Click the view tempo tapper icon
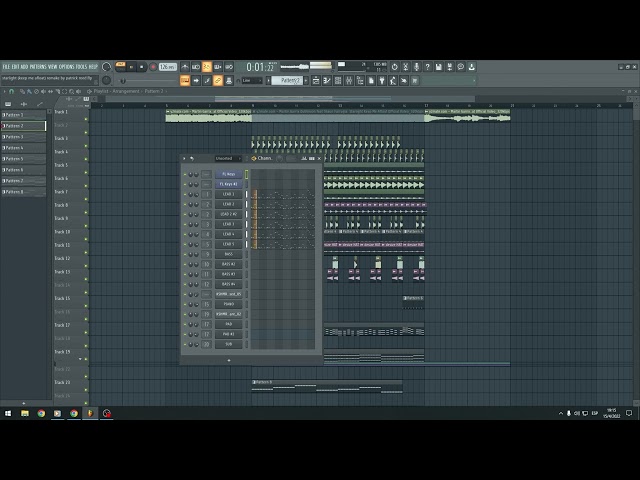Viewport: 640px width, 480px height. tap(393, 81)
